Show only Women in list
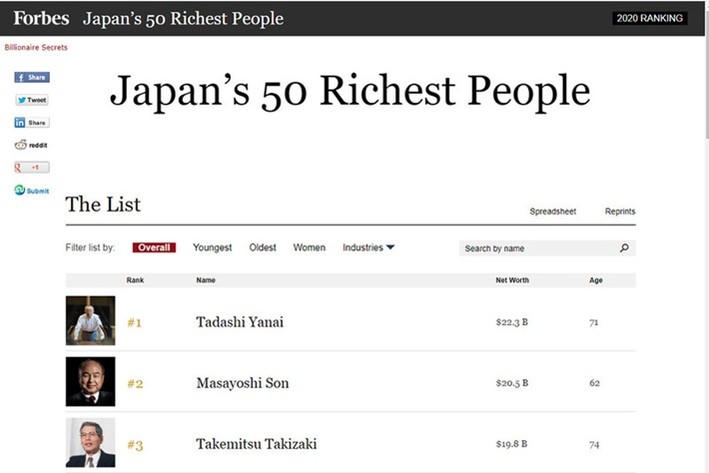This screenshot has height=473, width=709. point(309,248)
